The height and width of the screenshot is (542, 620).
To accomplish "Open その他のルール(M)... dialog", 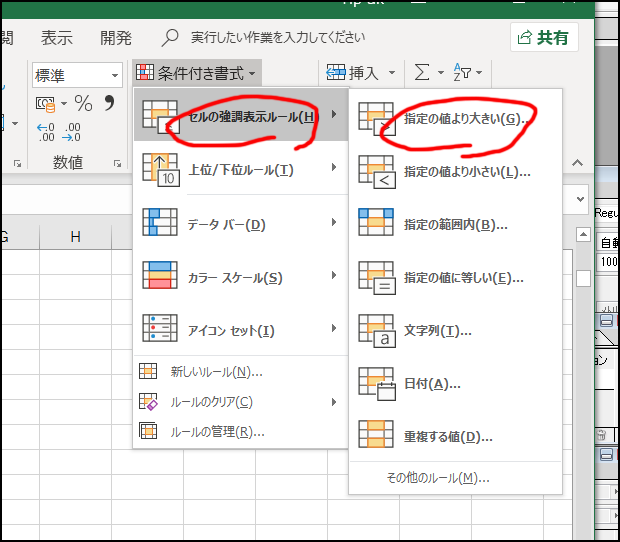I will 455,478.
